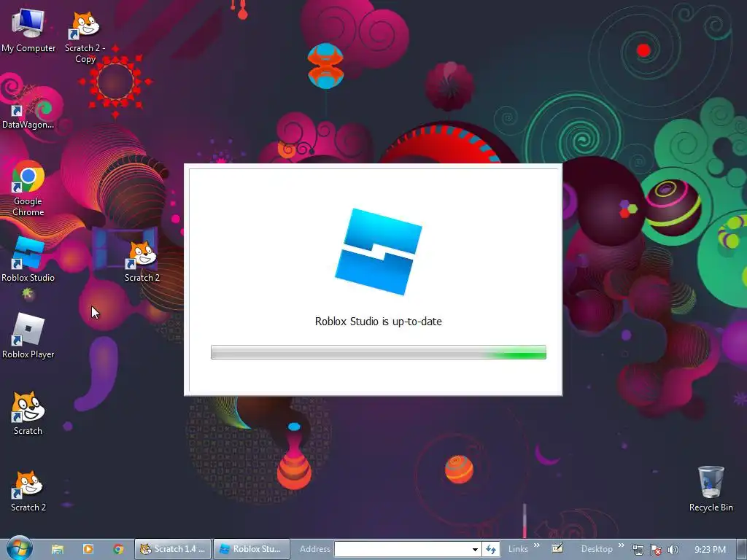
Task: Open Google Chrome desktop shortcut
Action: point(28,189)
